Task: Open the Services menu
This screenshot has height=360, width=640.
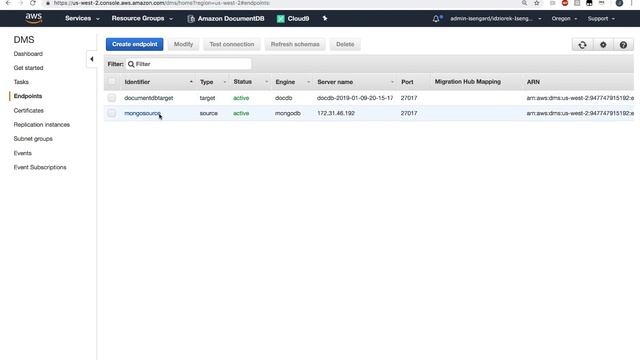Action: [82, 18]
